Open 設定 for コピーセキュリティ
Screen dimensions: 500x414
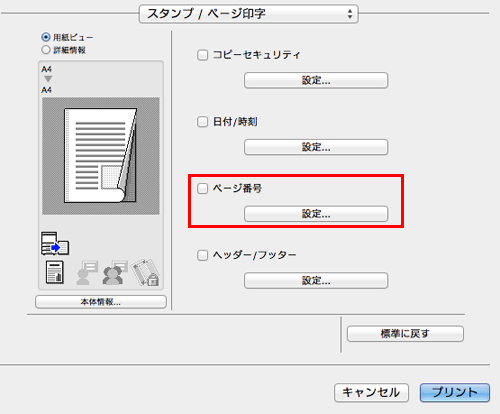click(316, 80)
